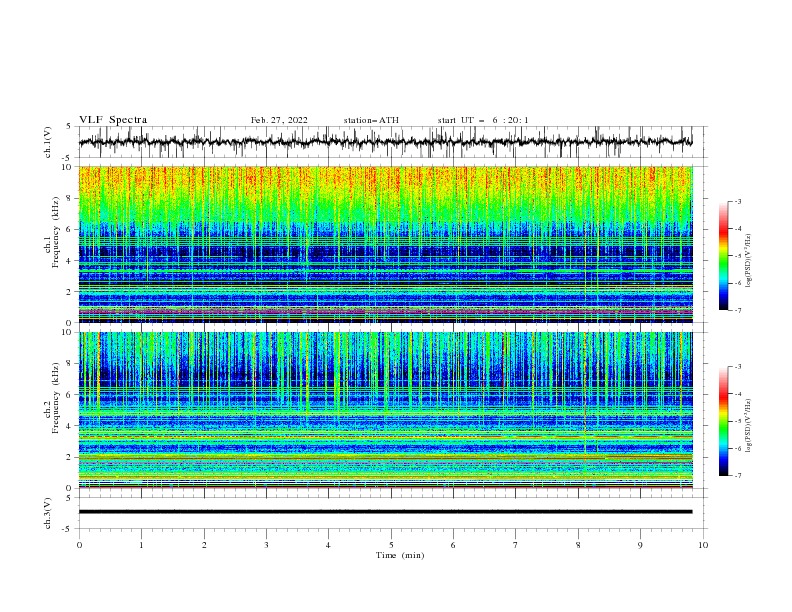Click time axis tick label 3
This screenshot has width=792, height=612.
266,545
